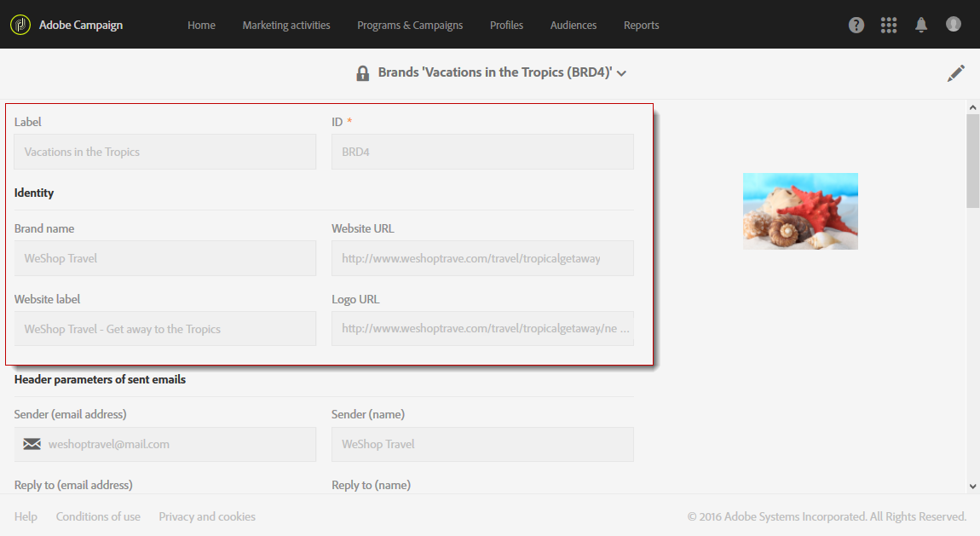Image resolution: width=980 pixels, height=536 pixels.
Task: Click the Website URL field
Action: coord(482,258)
